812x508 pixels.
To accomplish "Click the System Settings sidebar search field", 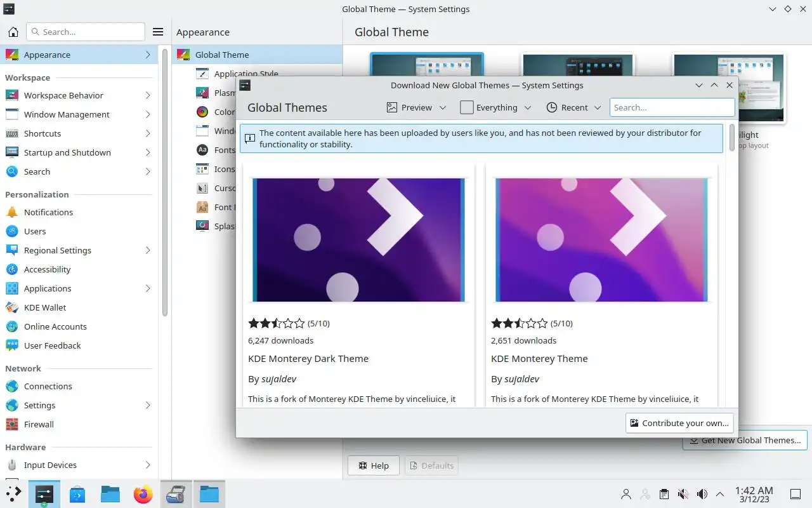I will [86, 32].
